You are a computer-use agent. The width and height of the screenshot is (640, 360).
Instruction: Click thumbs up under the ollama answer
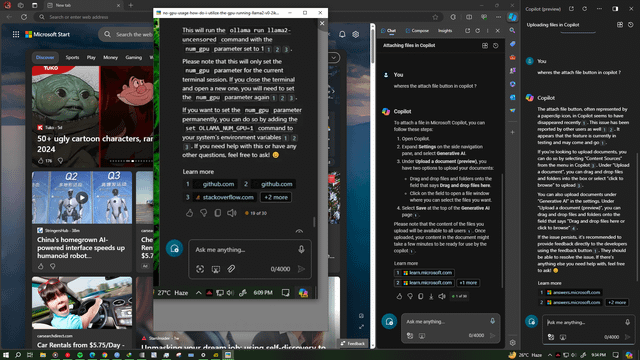(x=189, y=213)
